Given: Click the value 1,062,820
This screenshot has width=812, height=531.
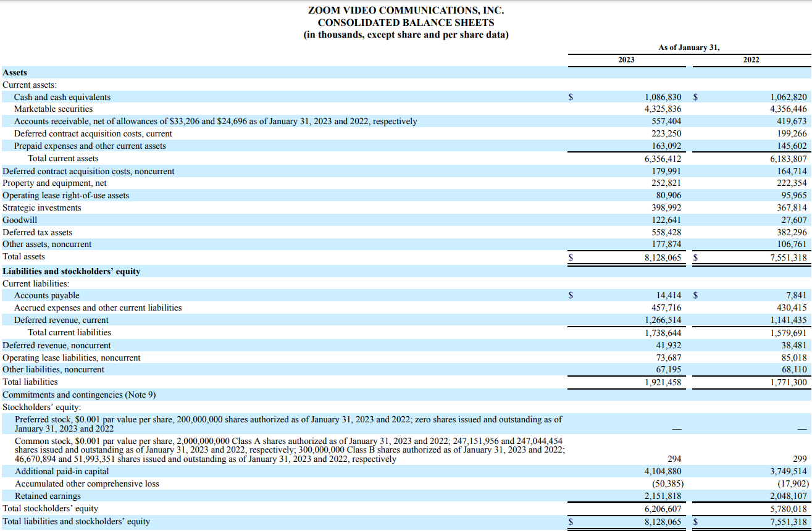Looking at the screenshot, I should coord(788,97).
